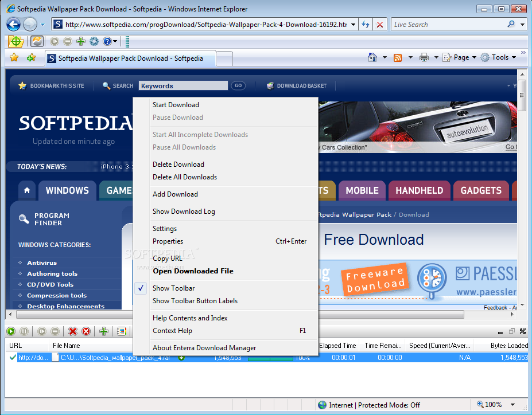Click the green plus icon in IE toolbar

81,41
